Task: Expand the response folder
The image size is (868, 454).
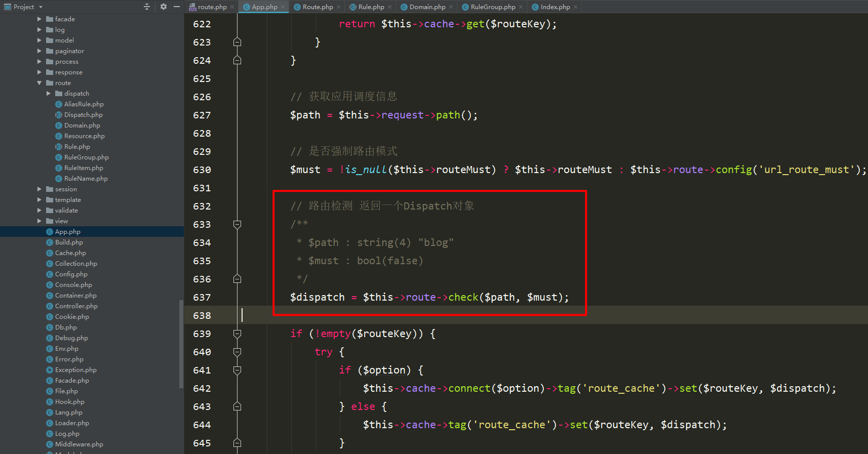Action: (x=40, y=72)
